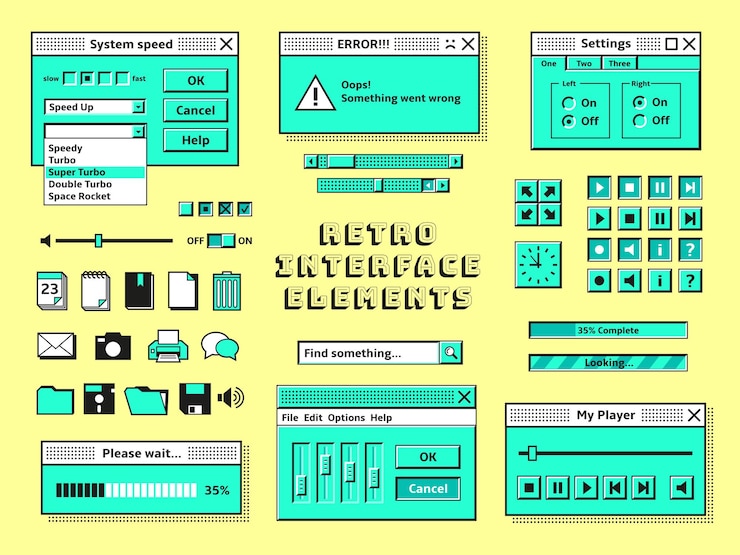Select Left Off radio button

[569, 121]
